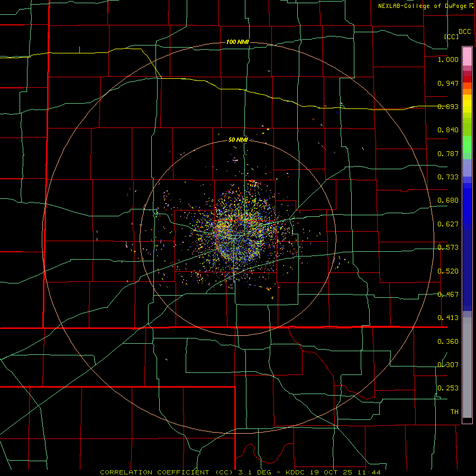Click the 50 NMI range ring label
The width and height of the screenshot is (476, 476).
pyautogui.click(x=238, y=140)
